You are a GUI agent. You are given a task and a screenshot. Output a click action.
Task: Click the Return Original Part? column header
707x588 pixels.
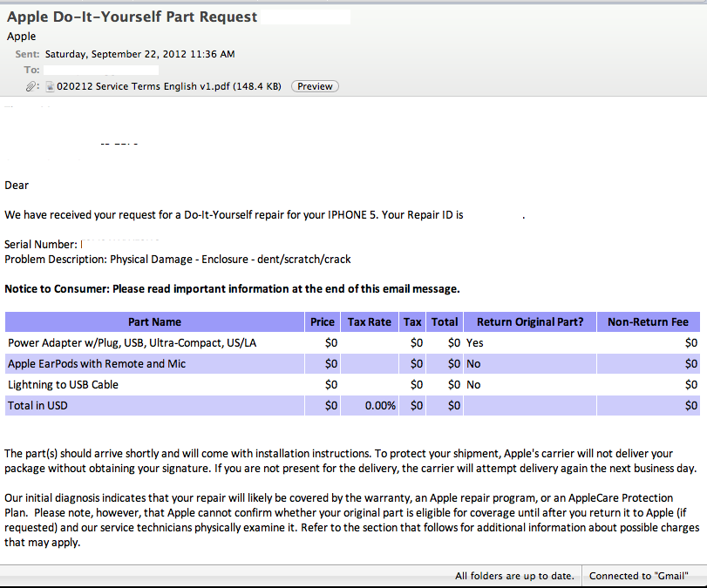530,321
